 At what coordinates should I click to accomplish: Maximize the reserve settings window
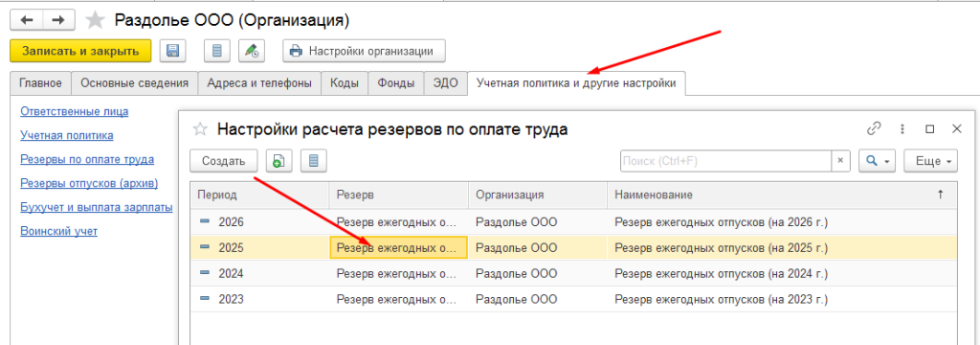tap(930, 129)
